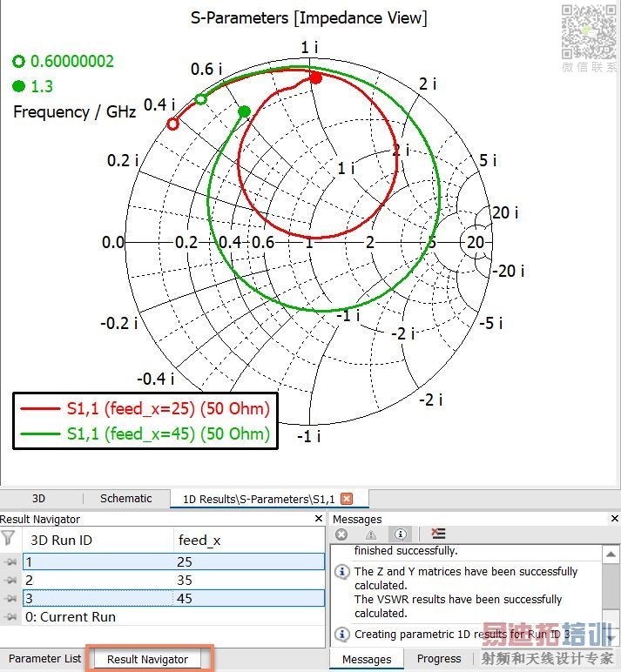Click the filled red marker on the red curve

click(315, 78)
